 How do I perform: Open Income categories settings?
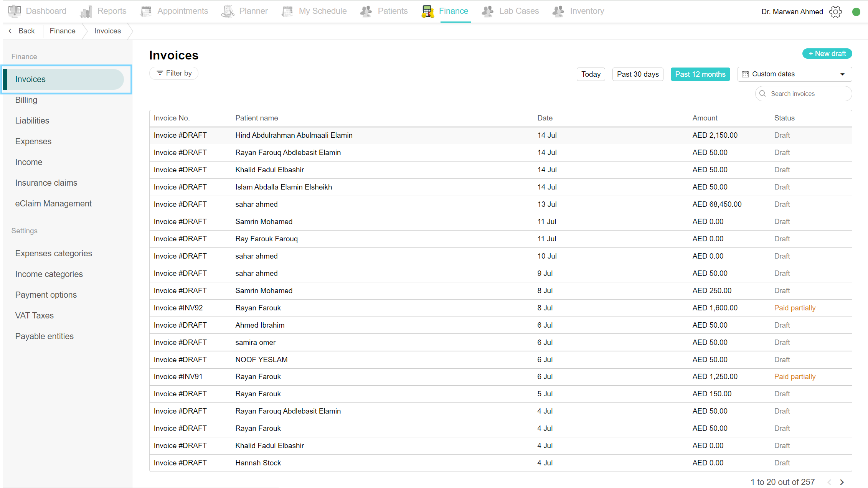click(x=49, y=274)
